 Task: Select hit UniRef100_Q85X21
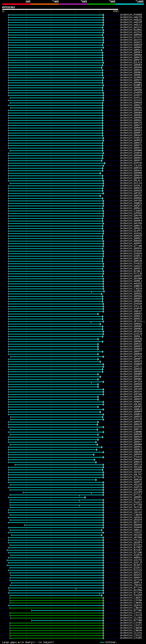pyautogui.click(x=131, y=572)
